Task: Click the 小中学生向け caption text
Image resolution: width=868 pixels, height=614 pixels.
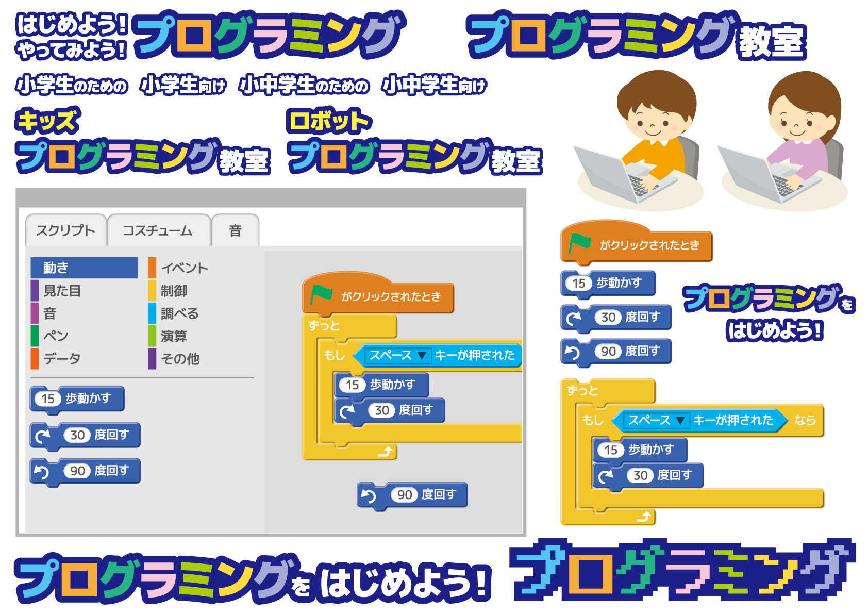Action: pos(434,85)
